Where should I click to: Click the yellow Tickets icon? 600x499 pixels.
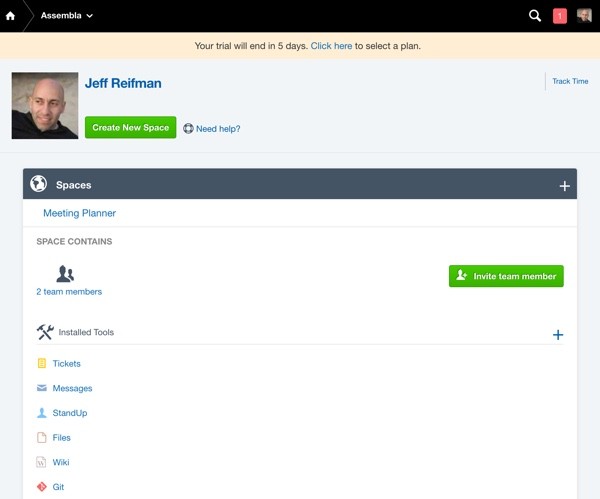click(x=42, y=363)
